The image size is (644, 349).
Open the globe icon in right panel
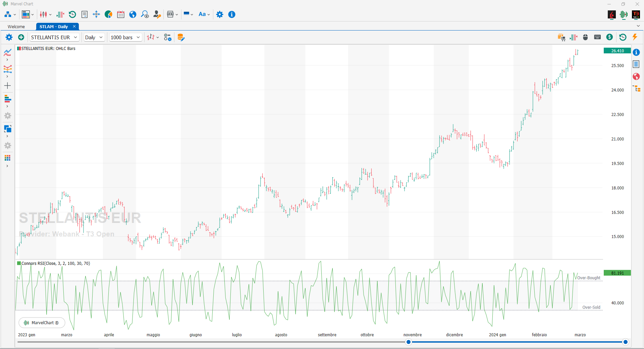(x=636, y=76)
